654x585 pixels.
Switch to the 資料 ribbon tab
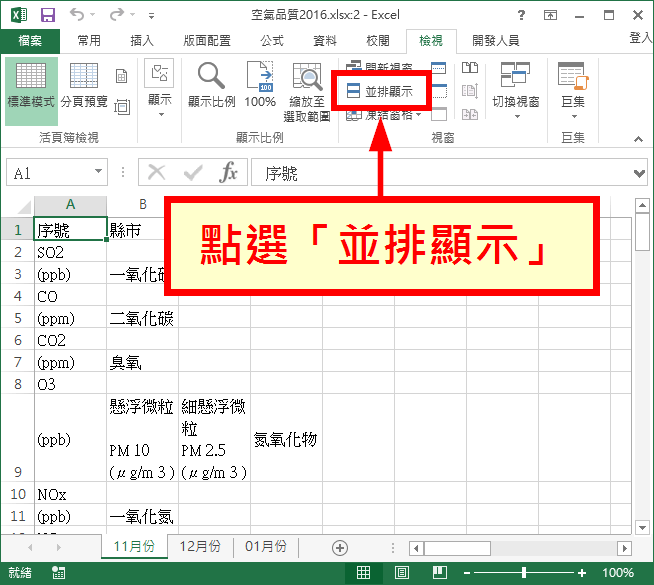(x=324, y=41)
